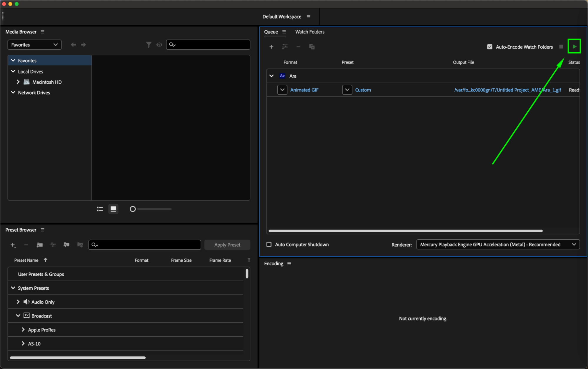The image size is (588, 369).
Task: Enable Auto Computer Shutdown checkbox
Action: pos(269,245)
